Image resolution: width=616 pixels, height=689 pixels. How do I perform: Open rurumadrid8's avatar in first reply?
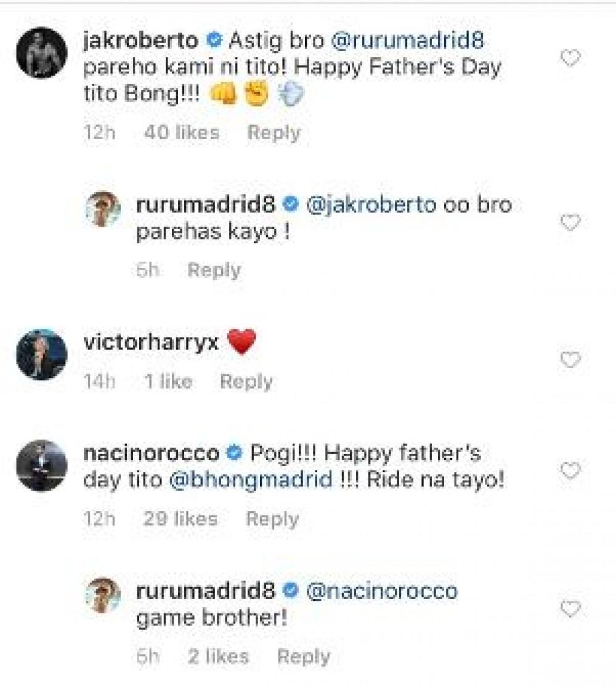point(103,209)
